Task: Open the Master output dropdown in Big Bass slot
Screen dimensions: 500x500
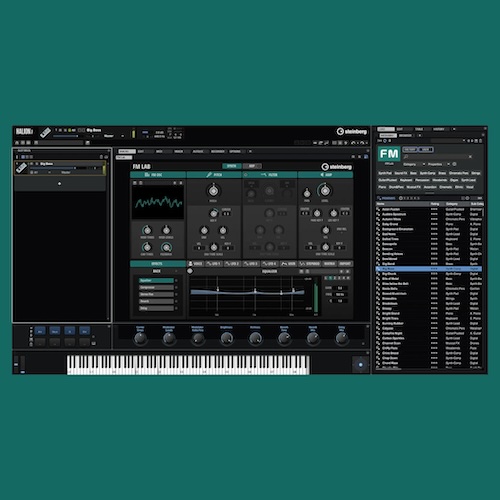Action: 66,172
